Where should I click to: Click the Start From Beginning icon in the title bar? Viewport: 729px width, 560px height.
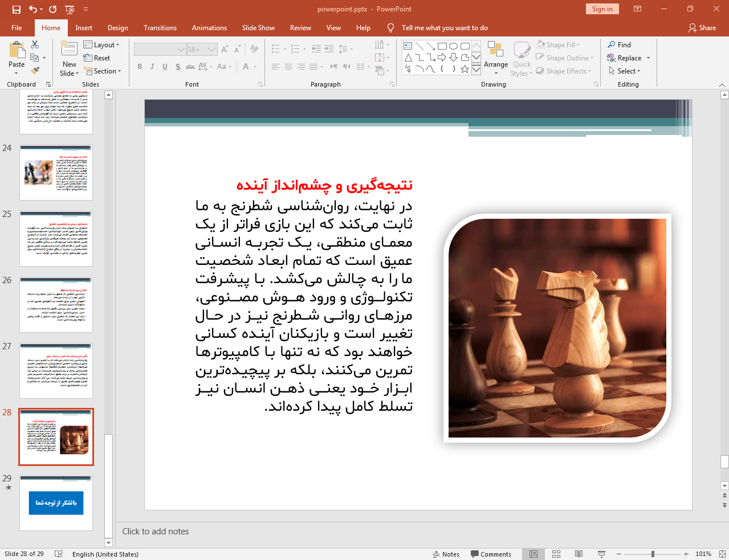70,9
